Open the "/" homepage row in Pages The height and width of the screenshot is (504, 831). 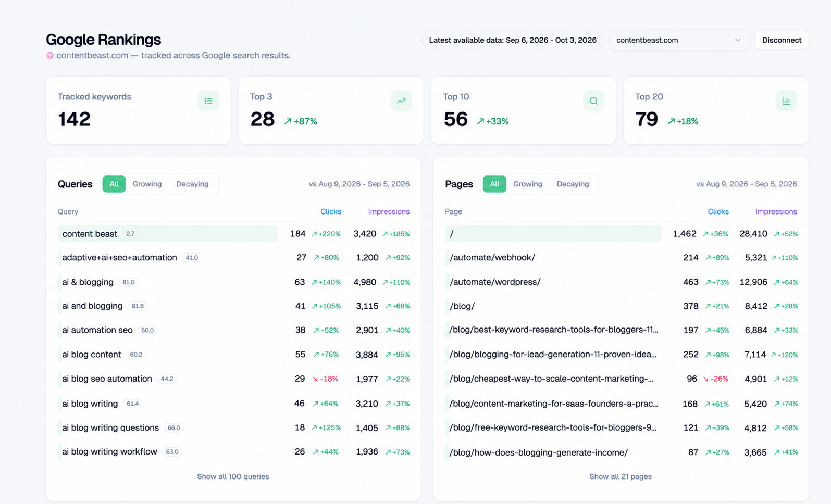[x=621, y=234]
